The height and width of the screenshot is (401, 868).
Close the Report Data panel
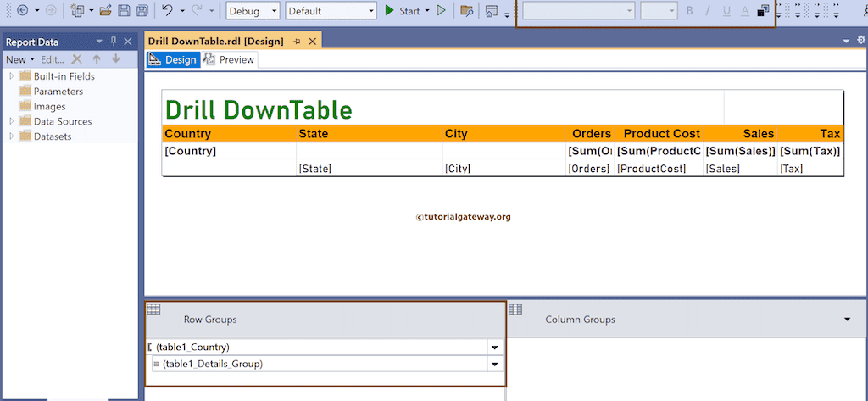click(128, 42)
